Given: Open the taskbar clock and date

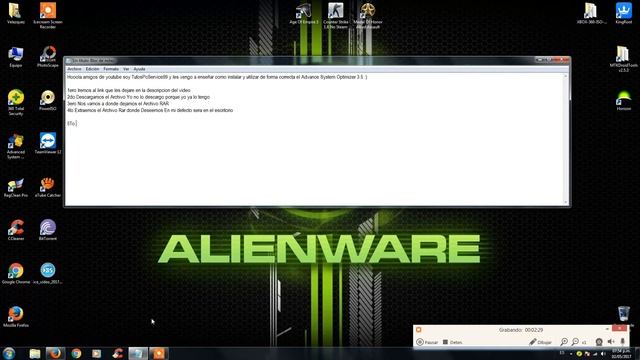Looking at the screenshot, I should (622, 353).
